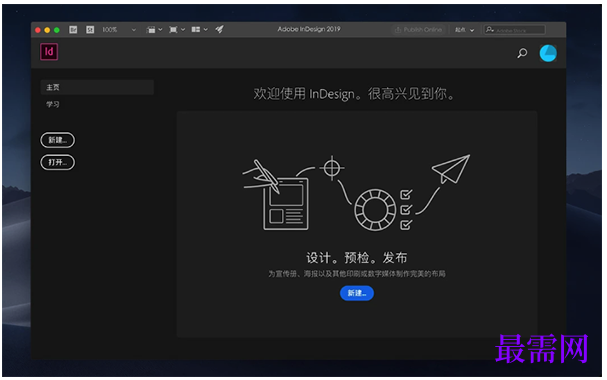Click the search magnifier icon
Viewport: 607px width, 380px height.
click(522, 53)
